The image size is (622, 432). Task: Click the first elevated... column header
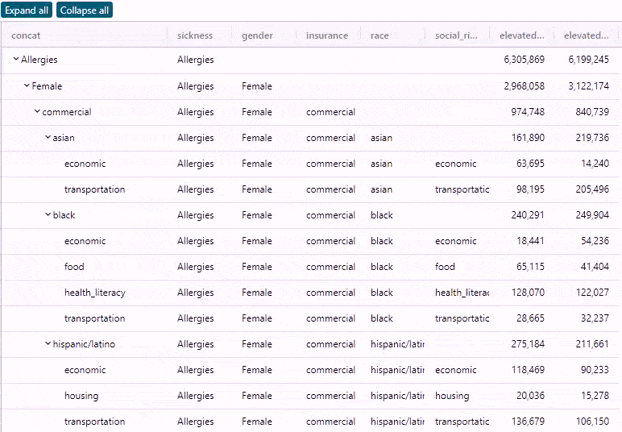click(x=524, y=36)
